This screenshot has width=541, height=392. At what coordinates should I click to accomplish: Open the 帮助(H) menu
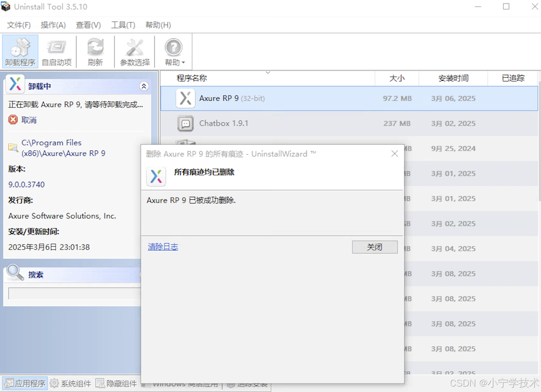[158, 25]
